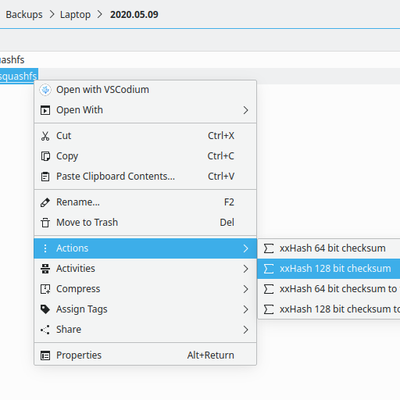Click the 2020.05.09 breadcrumb folder
Image resolution: width=400 pixels, height=400 pixels.
click(134, 15)
